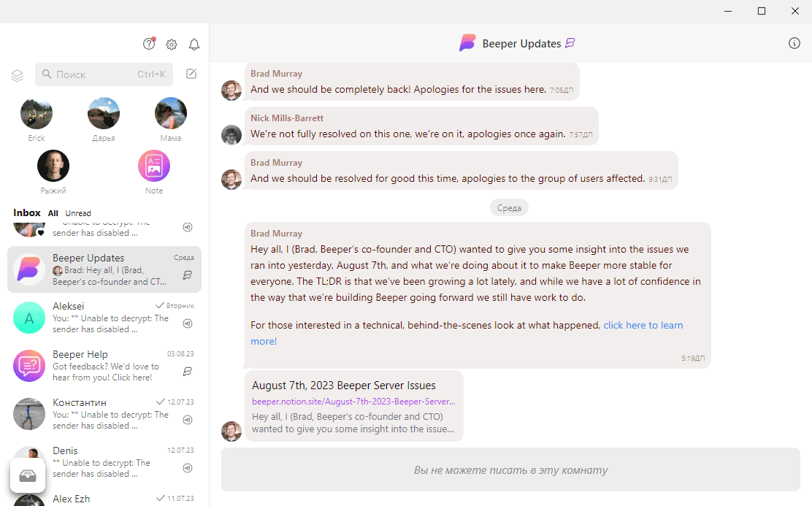Screen dimensions: 812x506
Task: Click the 5:19 timestamp of long message
Action: click(x=693, y=358)
